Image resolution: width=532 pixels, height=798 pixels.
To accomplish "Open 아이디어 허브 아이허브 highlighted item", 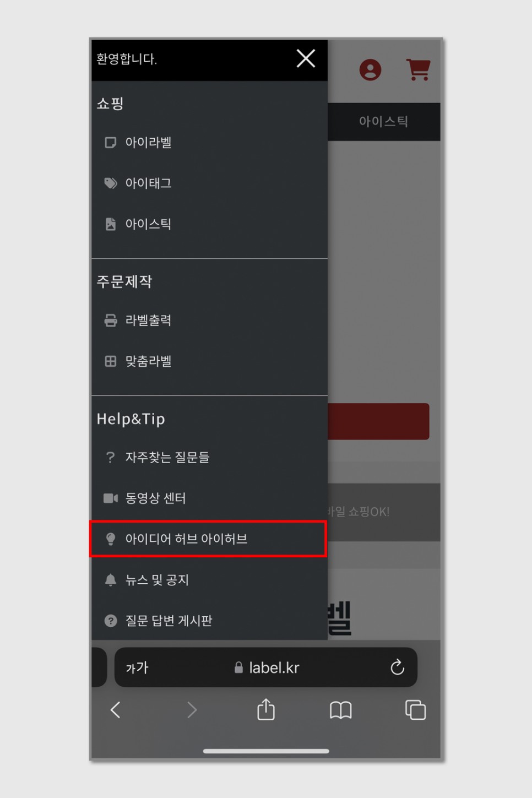I will (209, 539).
